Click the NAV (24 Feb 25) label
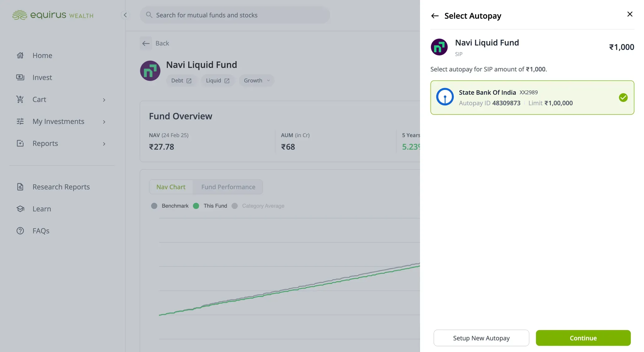Viewport: 644px width, 352px height. tap(169, 135)
